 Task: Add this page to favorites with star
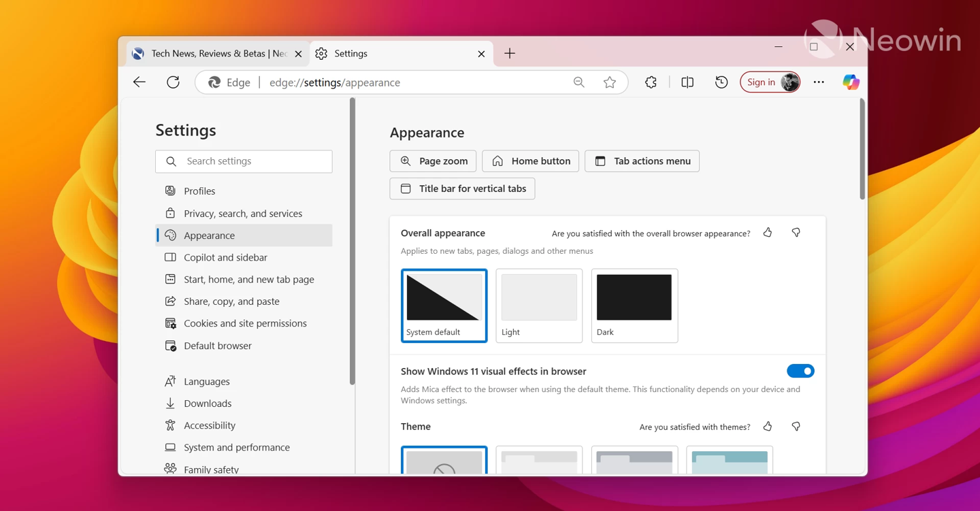(x=610, y=82)
